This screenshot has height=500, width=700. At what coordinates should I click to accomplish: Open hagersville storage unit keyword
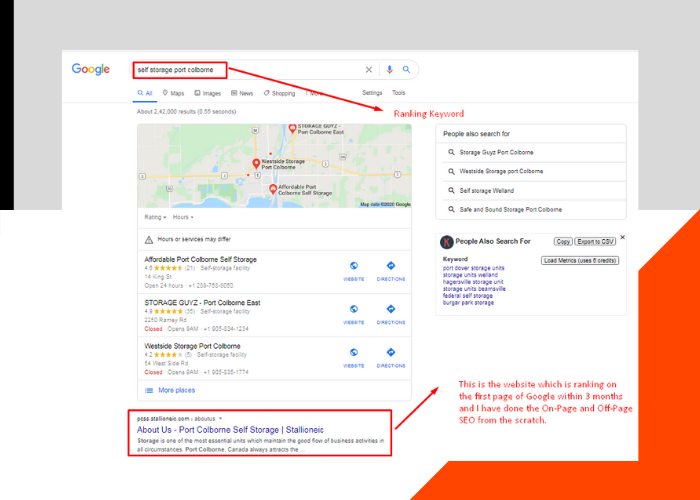(473, 282)
